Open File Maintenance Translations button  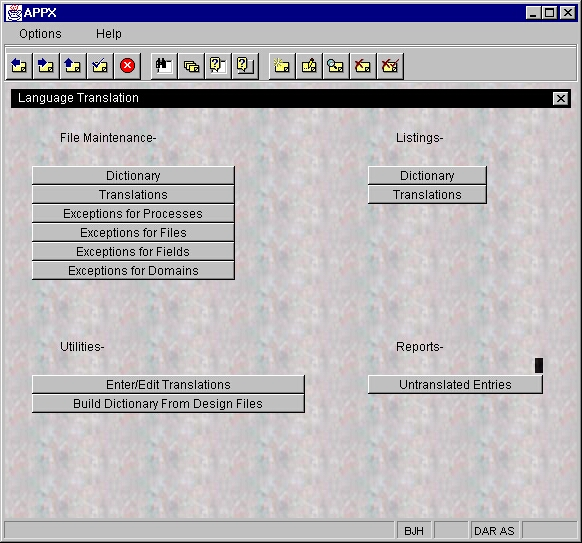[x=133, y=194]
